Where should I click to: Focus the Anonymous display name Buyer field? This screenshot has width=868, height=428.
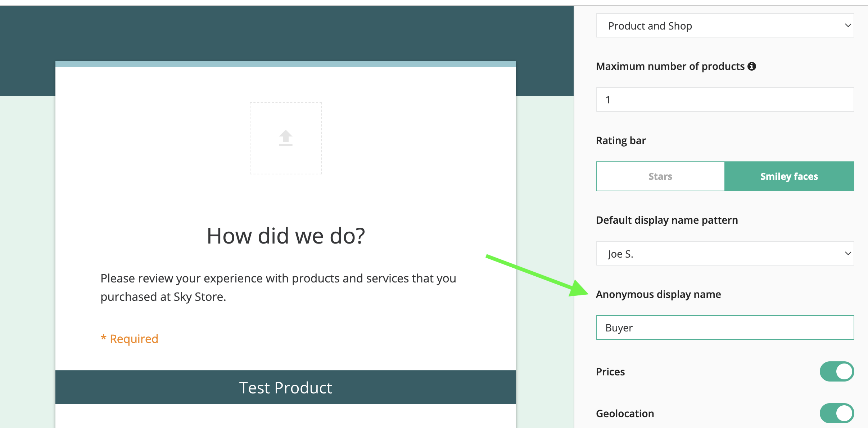(x=725, y=328)
